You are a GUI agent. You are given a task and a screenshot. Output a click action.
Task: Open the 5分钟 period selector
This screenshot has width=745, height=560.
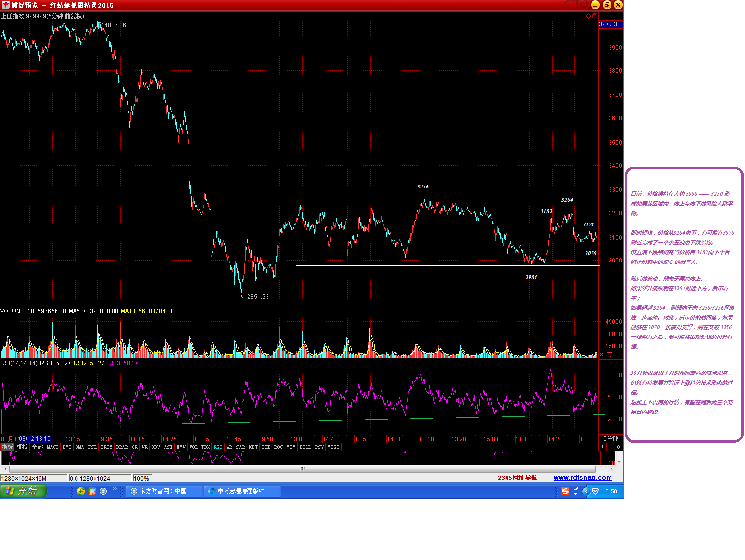(x=611, y=439)
